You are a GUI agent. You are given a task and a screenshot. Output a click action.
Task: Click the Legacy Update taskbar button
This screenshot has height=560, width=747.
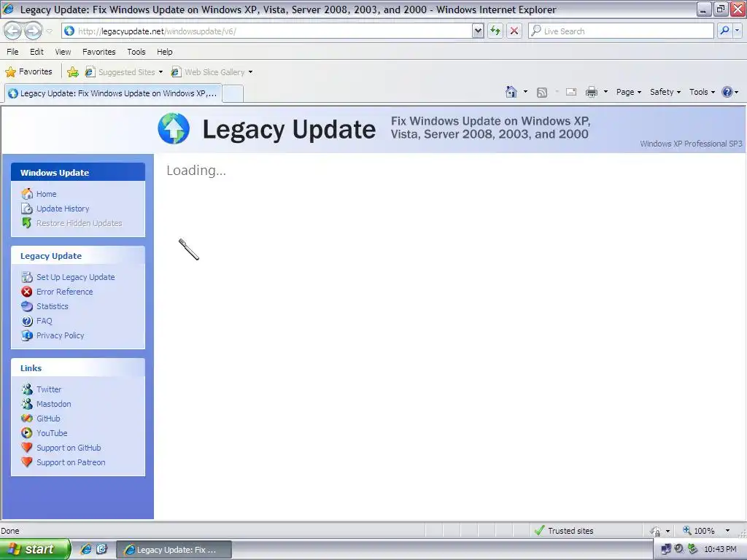pos(174,550)
